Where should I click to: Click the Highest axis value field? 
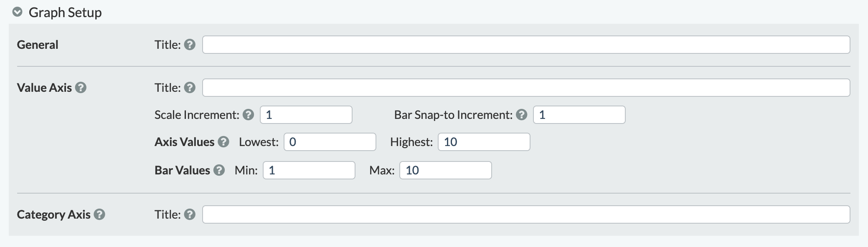[x=484, y=142]
